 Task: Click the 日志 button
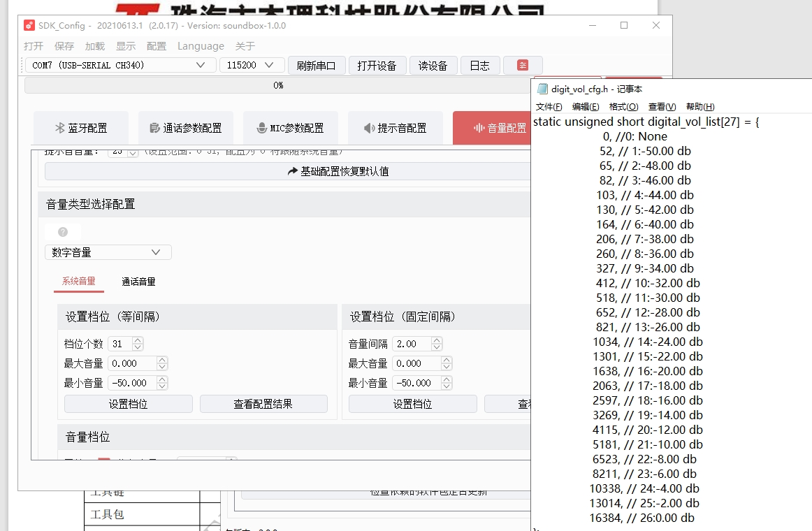479,65
